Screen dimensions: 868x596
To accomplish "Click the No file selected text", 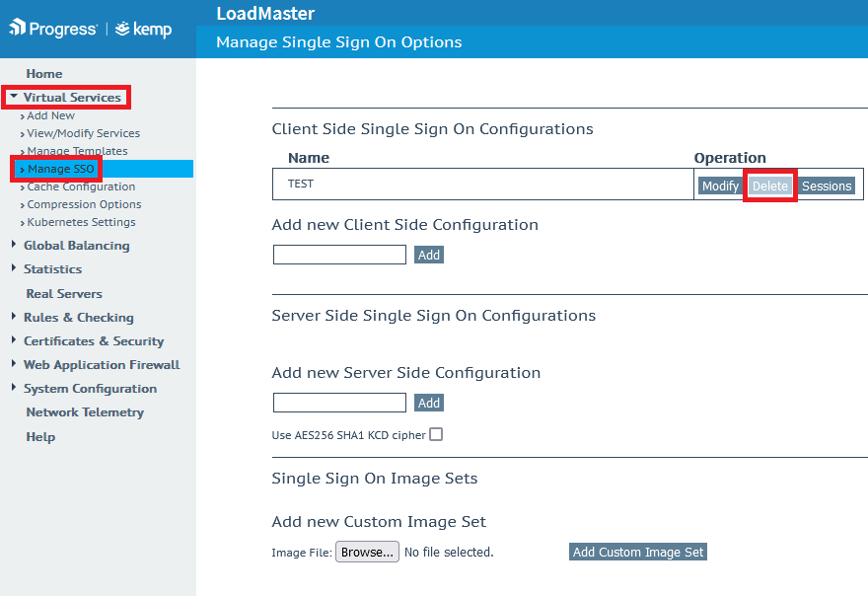I will 449,553.
